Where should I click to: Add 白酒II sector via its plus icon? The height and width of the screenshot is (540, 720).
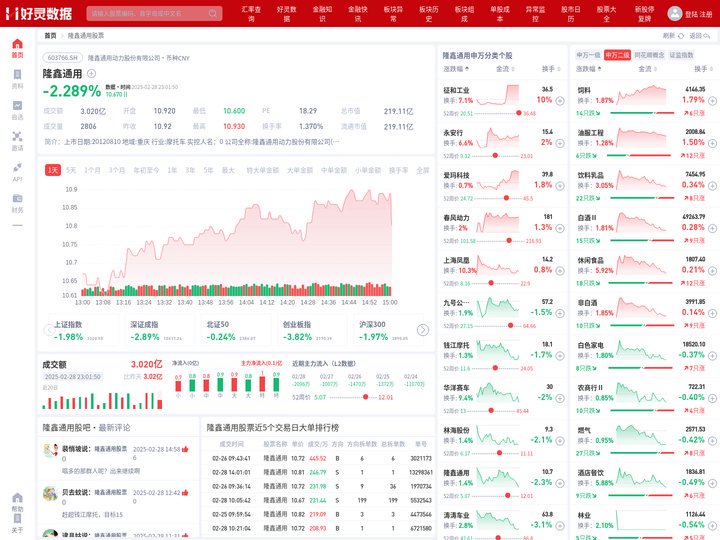point(712,228)
